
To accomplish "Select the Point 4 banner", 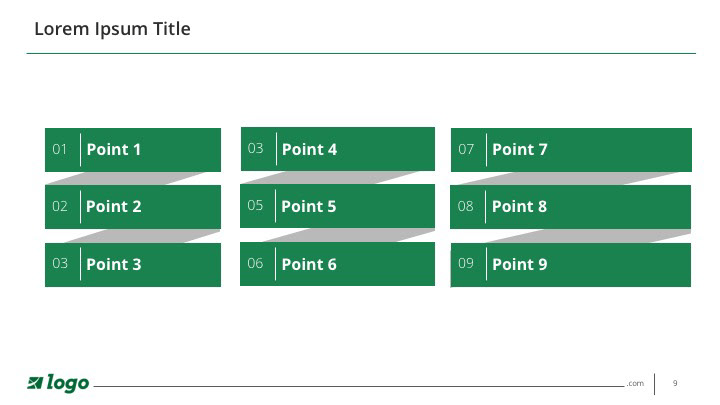I will pyautogui.click(x=338, y=149).
